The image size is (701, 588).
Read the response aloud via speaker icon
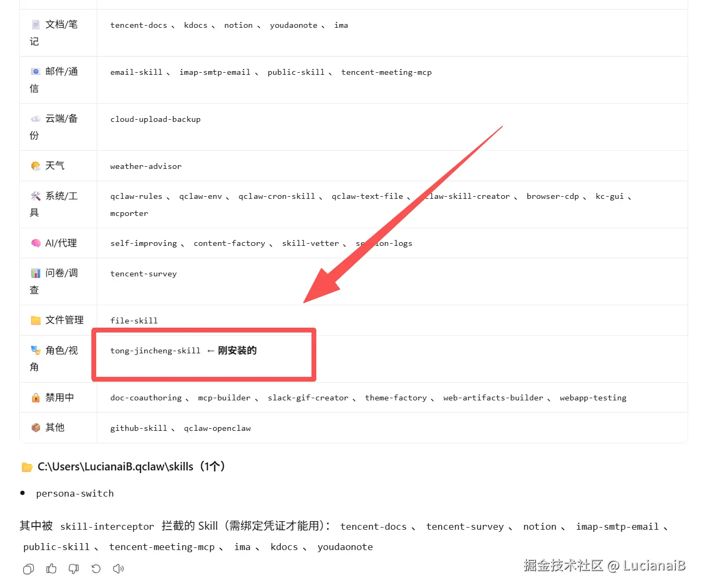(118, 569)
